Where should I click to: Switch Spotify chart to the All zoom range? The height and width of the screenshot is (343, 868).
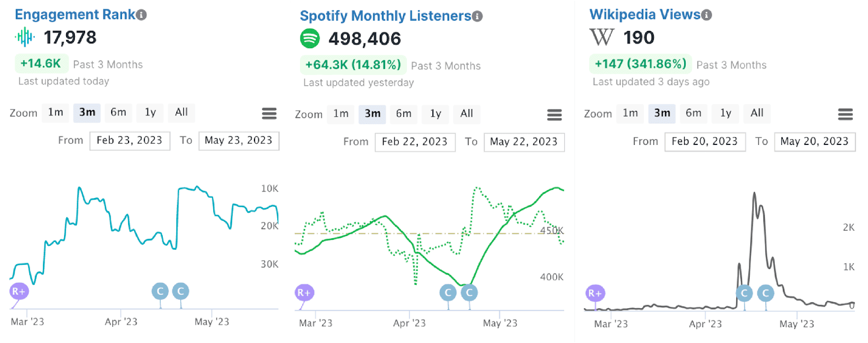[466, 114]
